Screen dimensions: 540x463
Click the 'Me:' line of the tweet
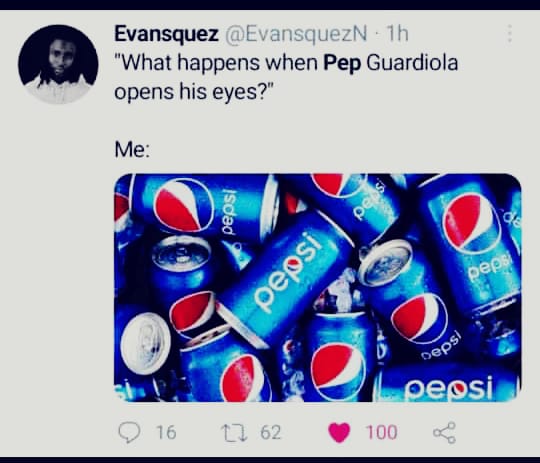pos(132,150)
